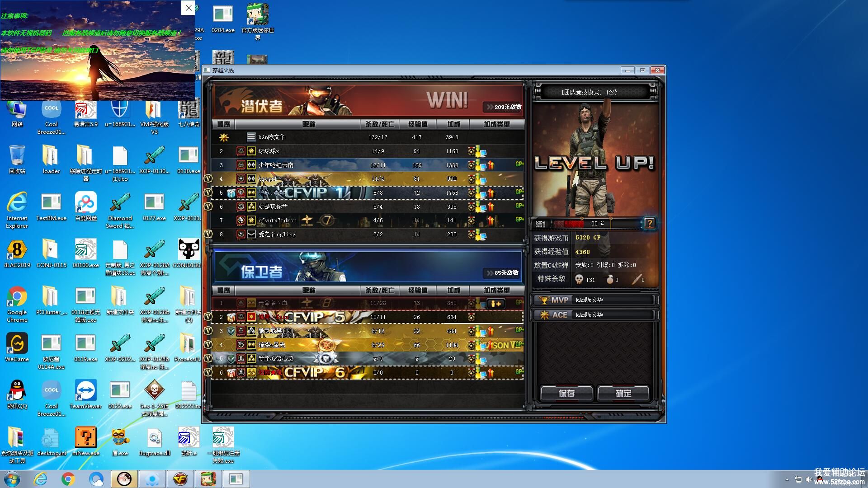Image resolution: width=868 pixels, height=488 pixels.
Task: Click the CrossFire taskbar icon
Action: coord(180,479)
